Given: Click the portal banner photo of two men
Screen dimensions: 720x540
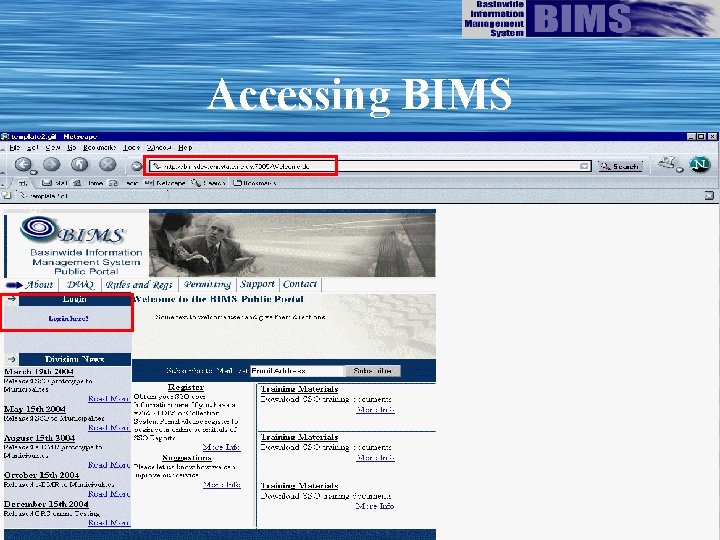Looking at the screenshot, I should [x=292, y=243].
